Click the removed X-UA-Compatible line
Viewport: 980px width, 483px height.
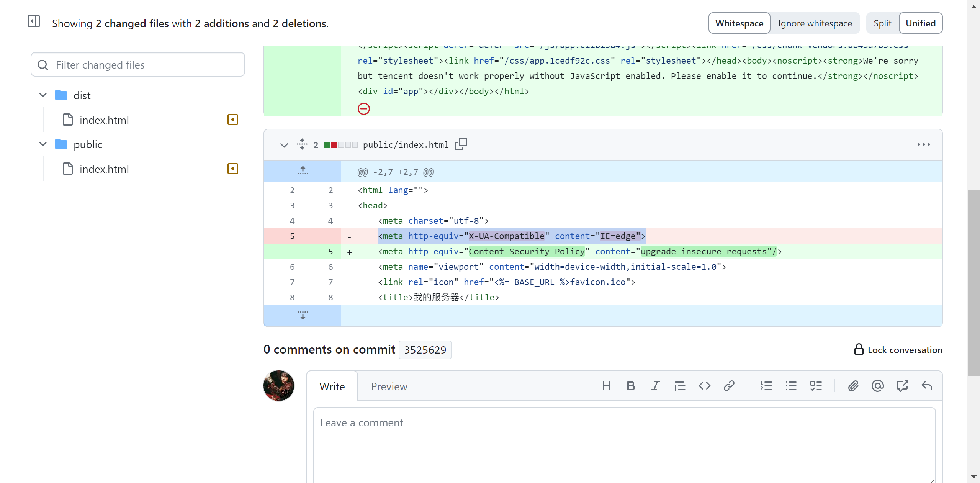tap(512, 236)
